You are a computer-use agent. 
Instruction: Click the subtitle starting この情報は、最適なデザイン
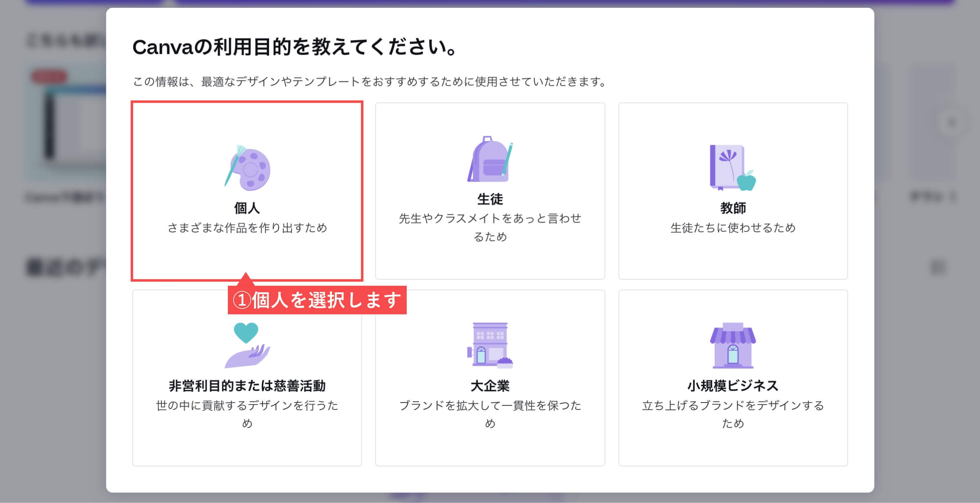[x=370, y=82]
